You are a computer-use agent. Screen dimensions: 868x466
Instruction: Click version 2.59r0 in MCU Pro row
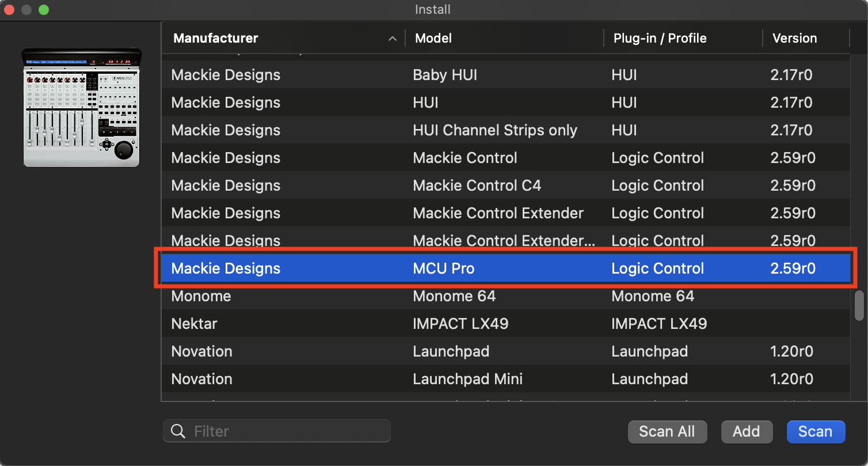click(x=793, y=268)
